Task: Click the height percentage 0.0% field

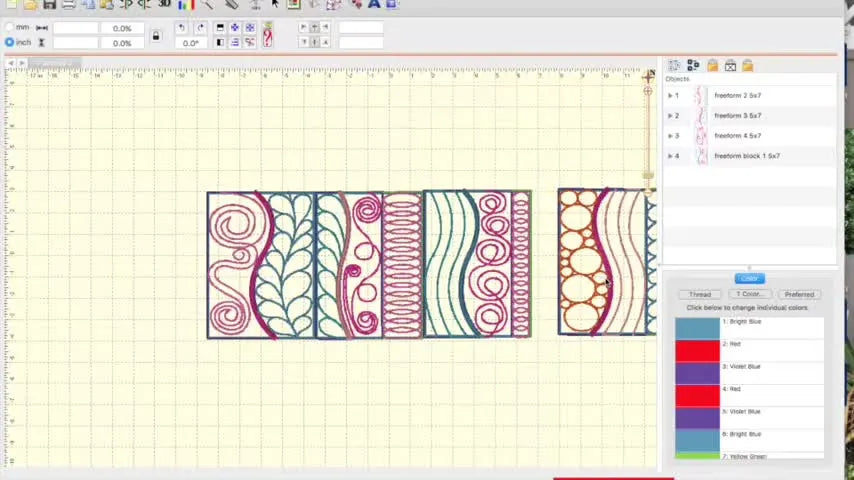Action: (x=122, y=42)
